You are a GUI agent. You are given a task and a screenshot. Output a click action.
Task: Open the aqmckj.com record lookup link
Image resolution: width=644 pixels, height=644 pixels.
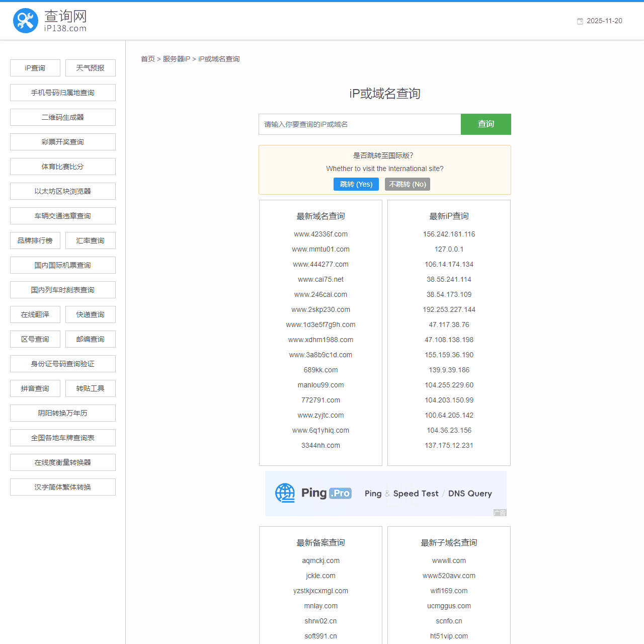point(320,560)
